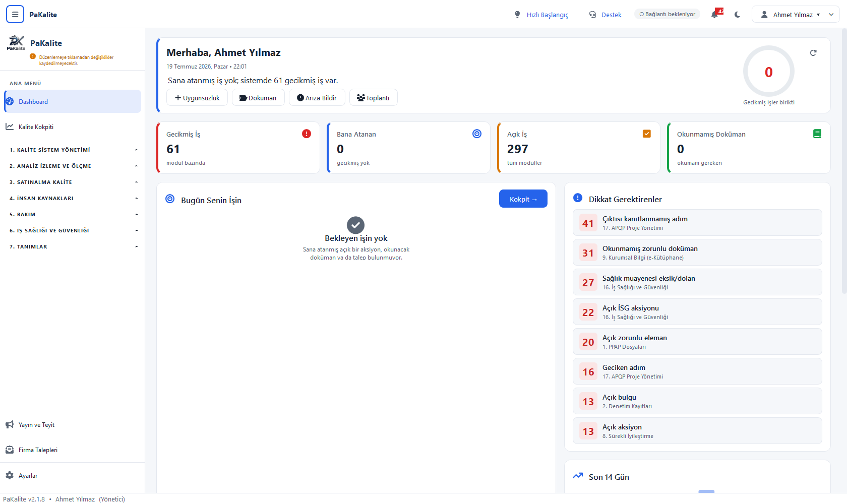Screen dimensions: 847x504
Task: Expand 4. İnsan Kaynakları section
Action: tap(73, 198)
